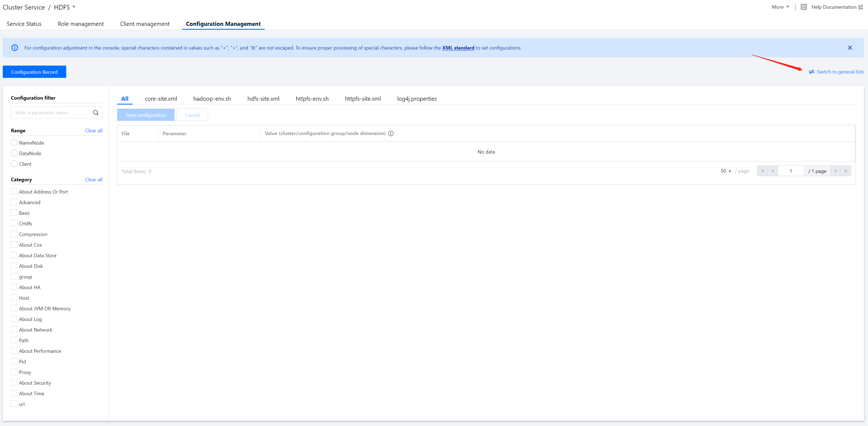Check the Path category
Image resolution: width=868 pixels, height=426 pixels.
click(x=14, y=340)
